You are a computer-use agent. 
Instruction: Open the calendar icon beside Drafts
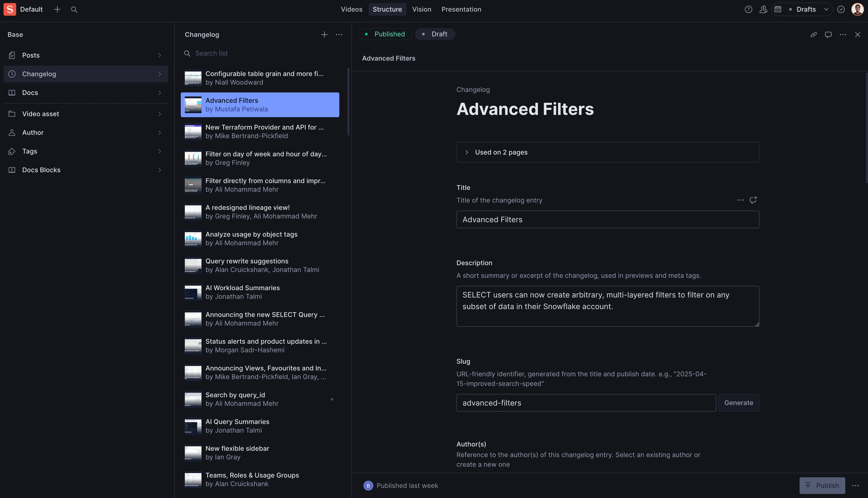pos(778,9)
